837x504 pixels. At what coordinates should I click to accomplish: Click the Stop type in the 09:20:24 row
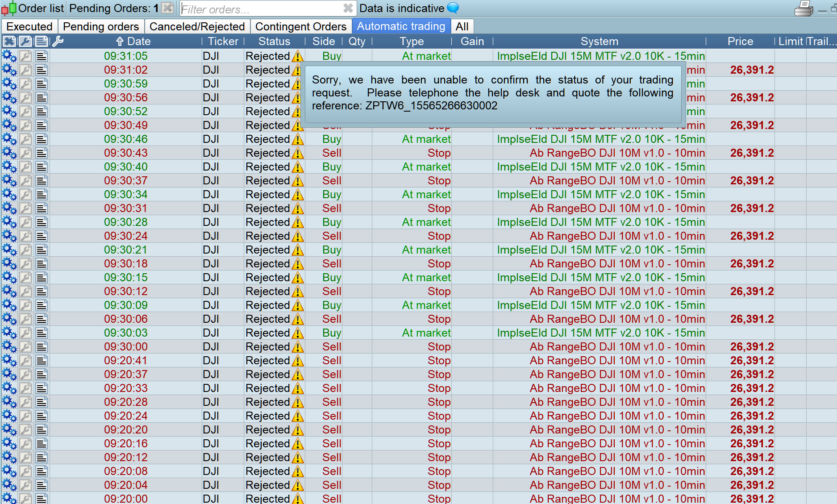(x=439, y=416)
